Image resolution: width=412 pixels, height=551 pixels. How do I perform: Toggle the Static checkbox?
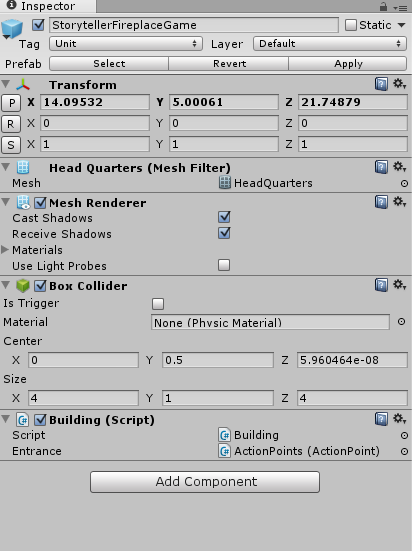click(x=351, y=25)
